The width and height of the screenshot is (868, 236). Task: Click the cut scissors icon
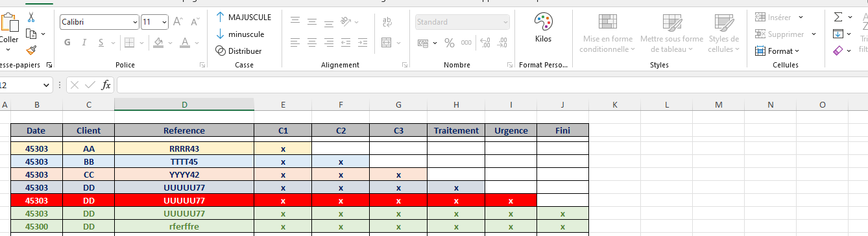click(x=31, y=18)
